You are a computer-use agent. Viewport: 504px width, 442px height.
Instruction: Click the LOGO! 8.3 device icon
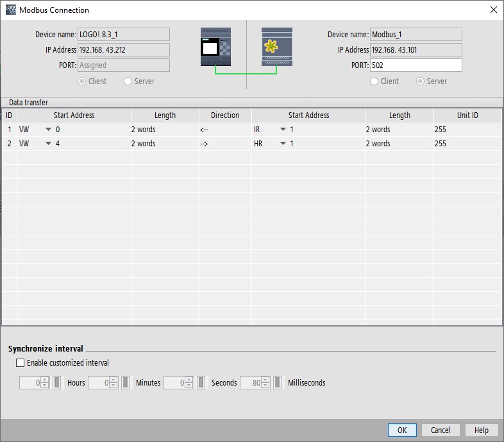coord(215,47)
